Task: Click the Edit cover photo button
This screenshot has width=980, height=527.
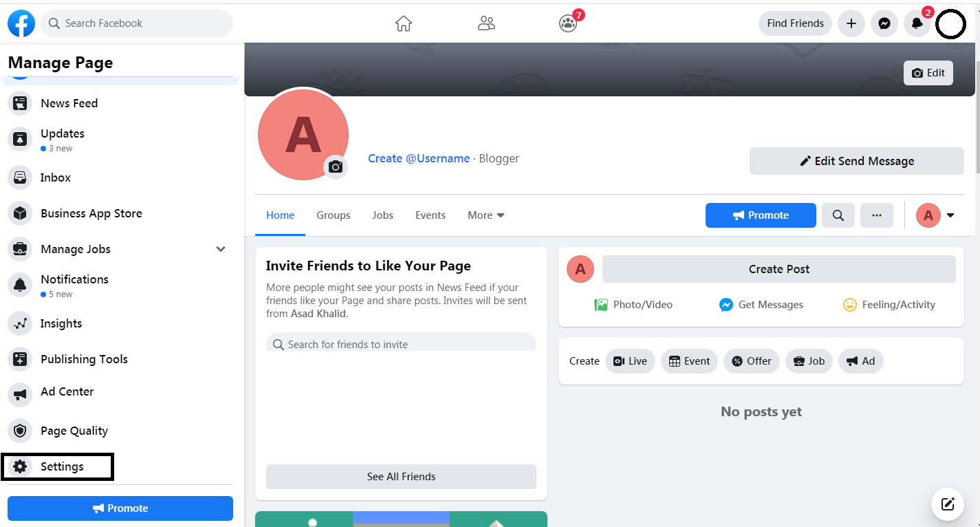Action: click(x=928, y=73)
